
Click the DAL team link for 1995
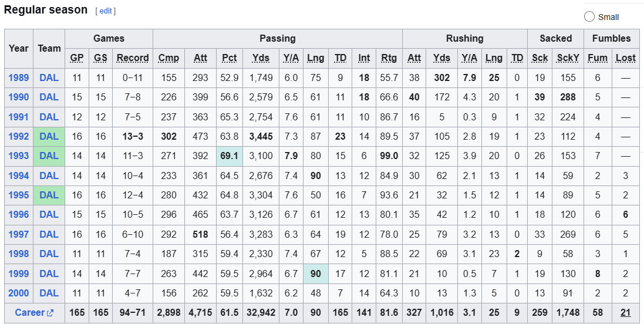click(x=49, y=195)
